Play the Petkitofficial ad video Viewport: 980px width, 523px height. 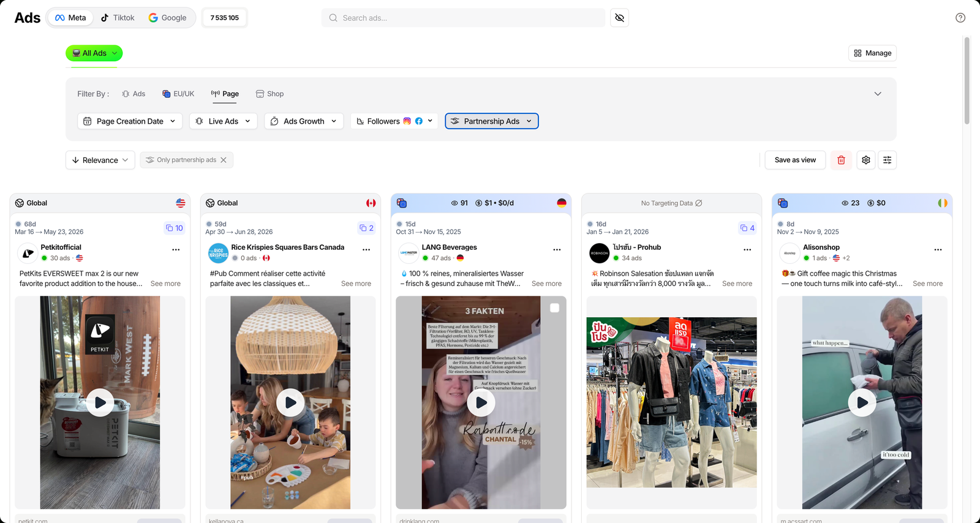[x=100, y=403]
